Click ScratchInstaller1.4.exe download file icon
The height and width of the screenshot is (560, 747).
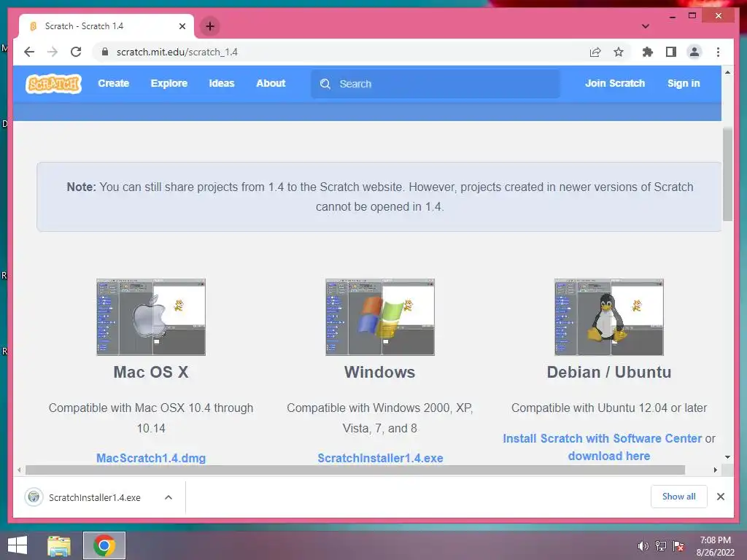click(34, 497)
